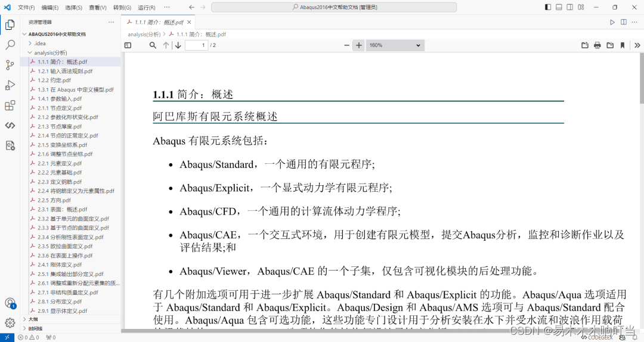Open the menu bar overflow ellipsis
The height and width of the screenshot is (342, 644).
(x=167, y=7)
